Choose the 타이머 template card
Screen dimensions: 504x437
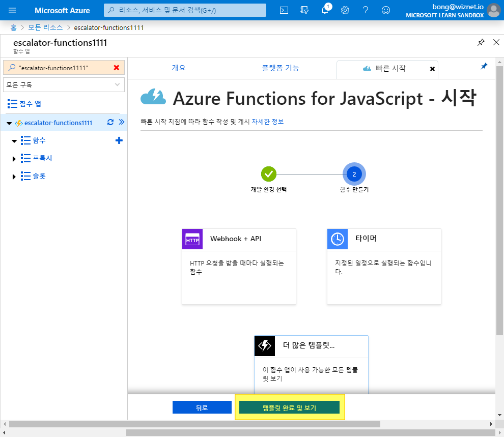384,267
